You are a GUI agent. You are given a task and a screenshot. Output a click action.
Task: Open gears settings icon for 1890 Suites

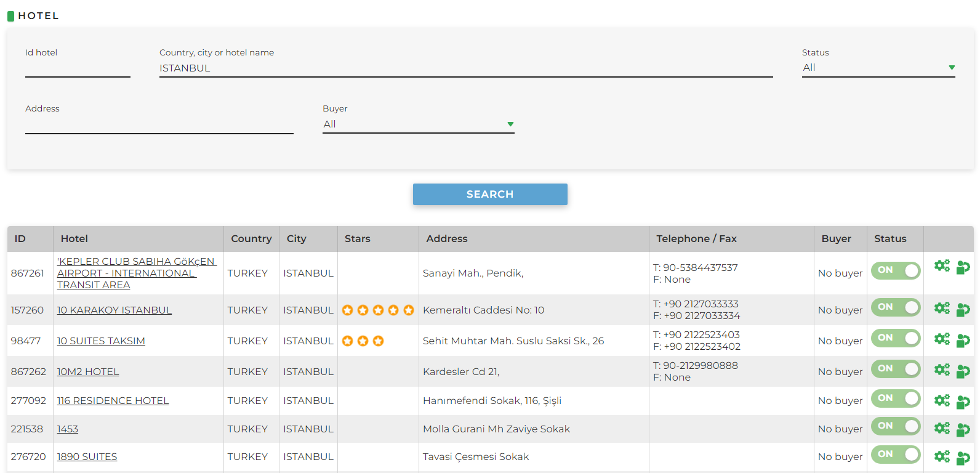942,456
